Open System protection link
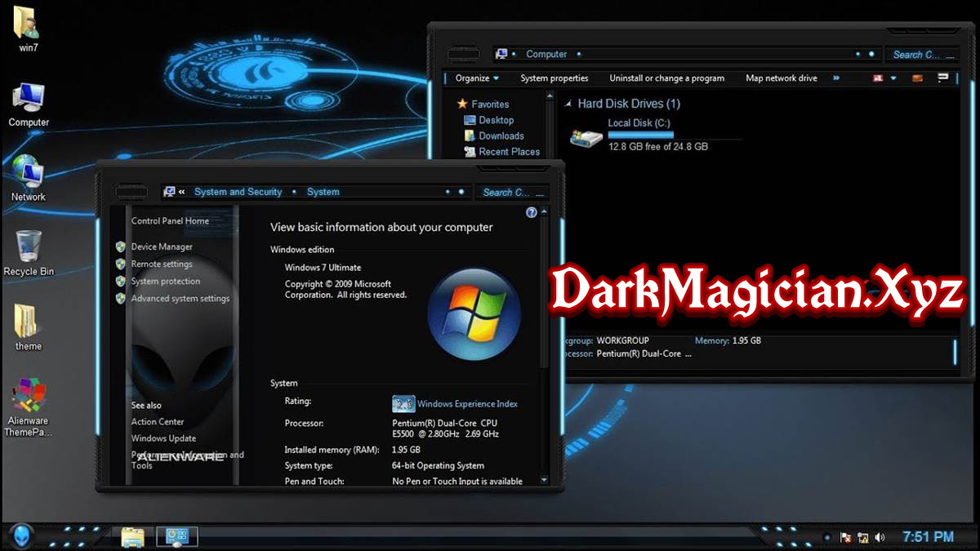The image size is (980, 551). [166, 281]
